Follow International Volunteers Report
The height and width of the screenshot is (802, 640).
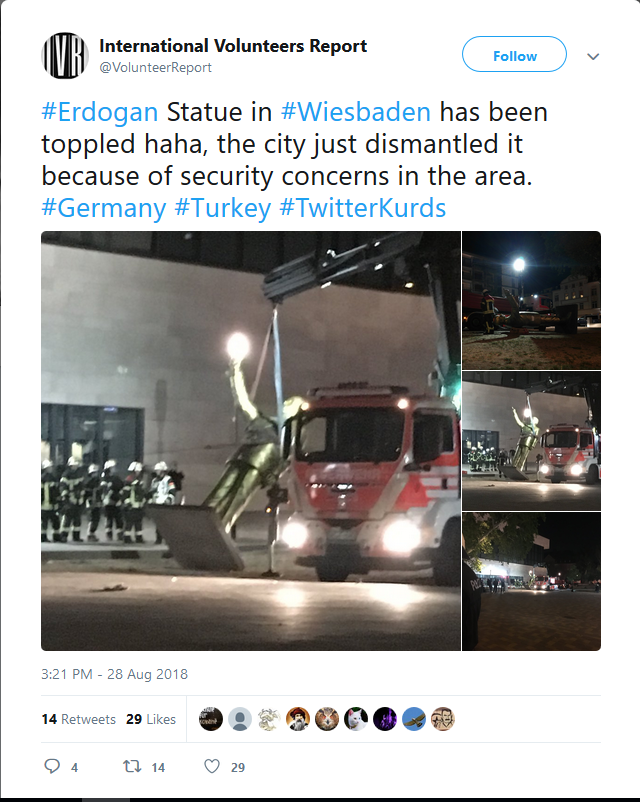[514, 54]
